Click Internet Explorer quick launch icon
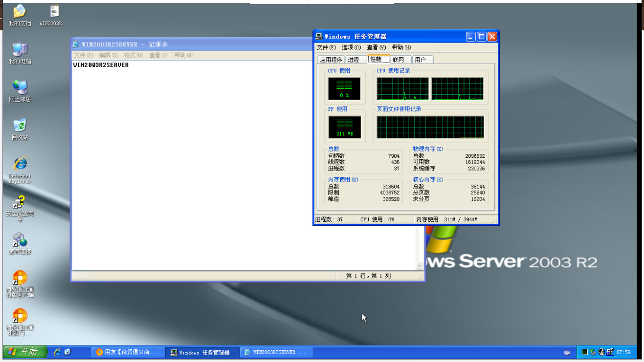Viewport: 644px width, 362px height. point(57,352)
